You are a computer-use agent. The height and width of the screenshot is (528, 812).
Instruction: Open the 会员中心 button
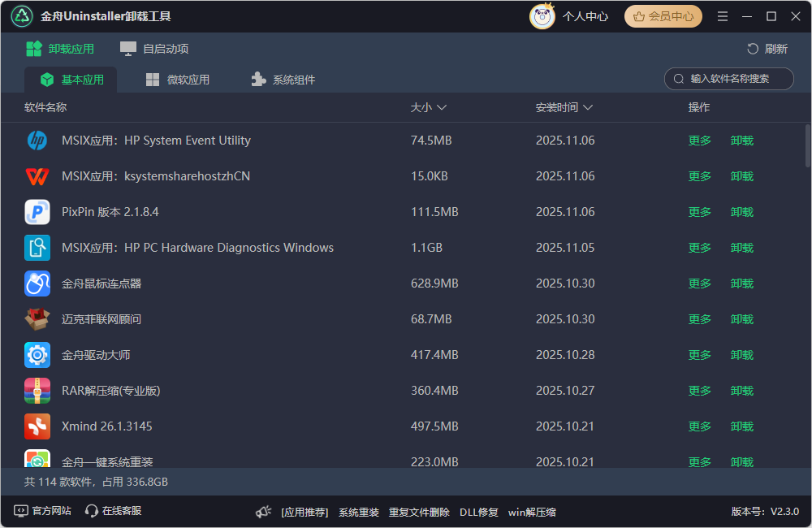[663, 15]
